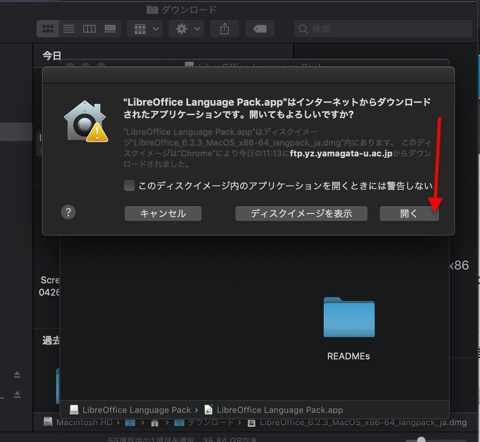The width and height of the screenshot is (480, 442).
Task: Switch Finder to icon view
Action: (x=48, y=29)
